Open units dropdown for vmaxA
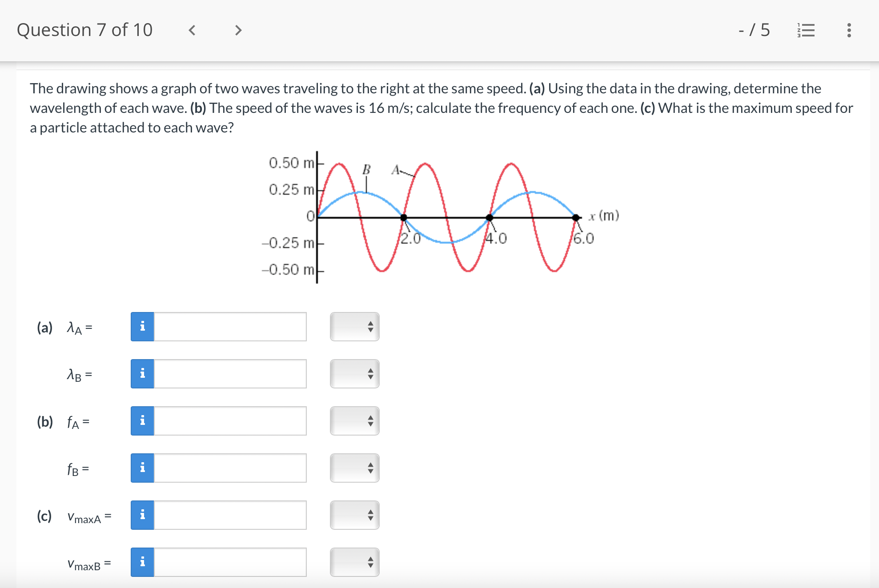 [355, 515]
